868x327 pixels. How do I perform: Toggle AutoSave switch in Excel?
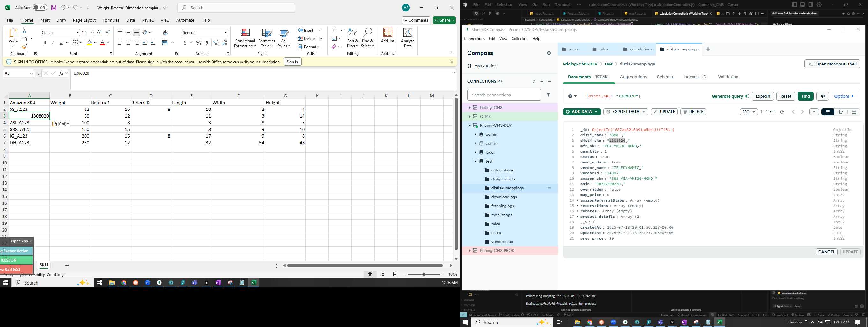click(40, 7)
